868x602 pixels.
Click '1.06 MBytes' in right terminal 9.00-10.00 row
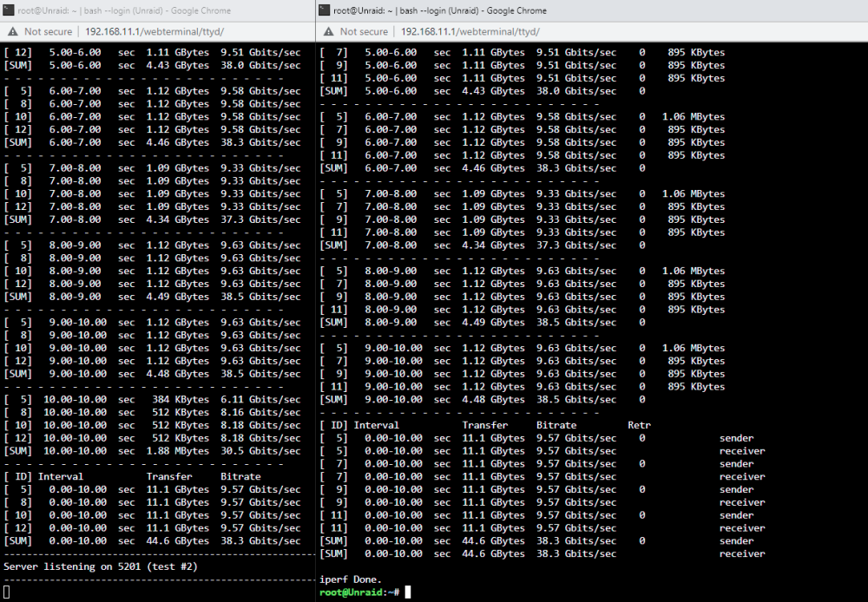[694, 348]
